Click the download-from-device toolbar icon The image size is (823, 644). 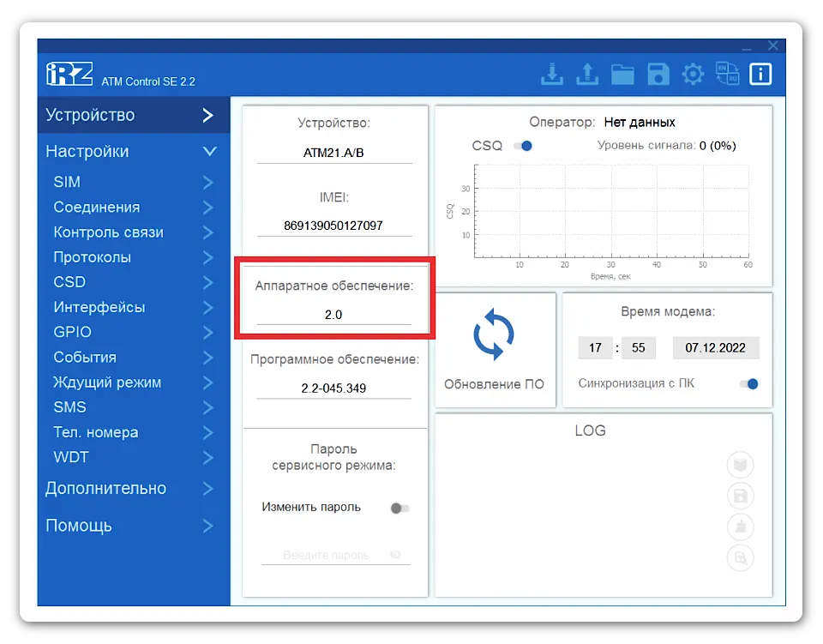pyautogui.click(x=552, y=75)
